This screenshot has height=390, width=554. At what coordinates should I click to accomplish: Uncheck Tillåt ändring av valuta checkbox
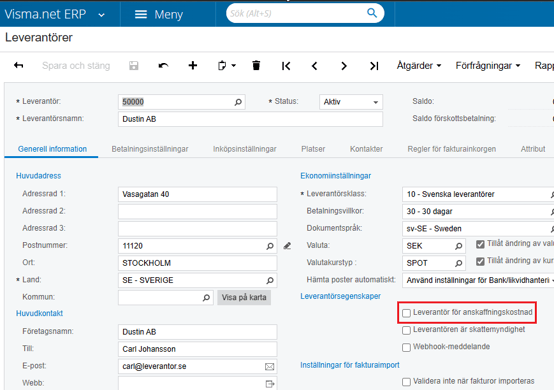480,244
